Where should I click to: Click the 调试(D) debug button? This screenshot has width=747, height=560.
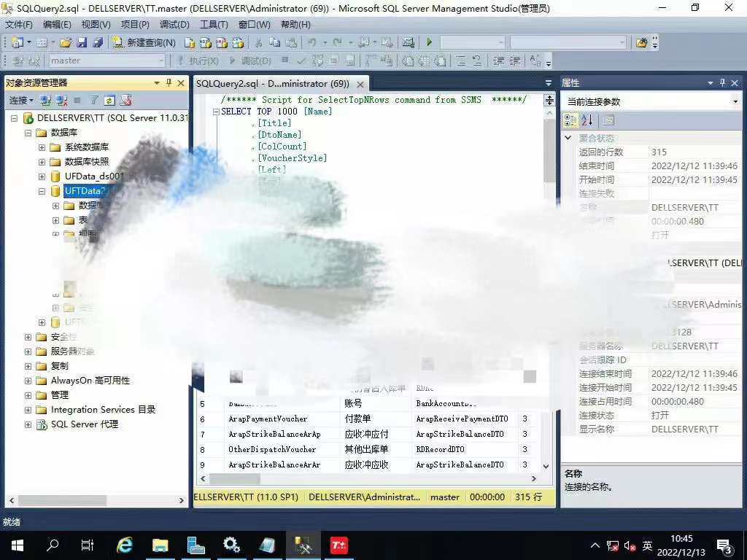point(251,61)
